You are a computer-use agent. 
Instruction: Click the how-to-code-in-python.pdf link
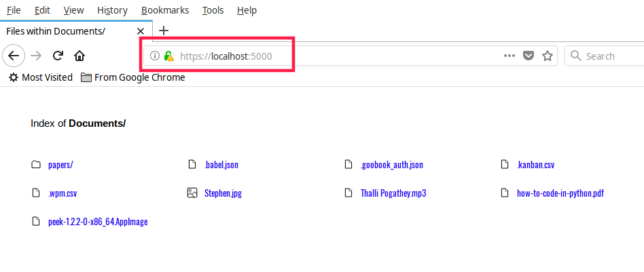tap(560, 193)
